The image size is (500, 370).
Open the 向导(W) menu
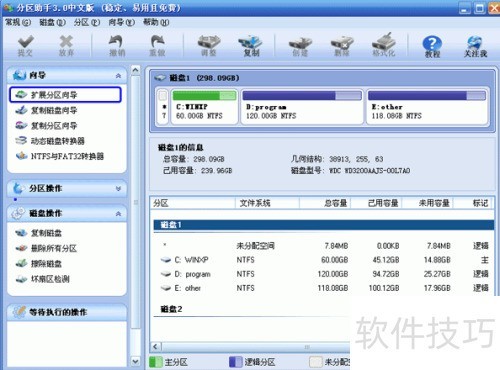(x=122, y=22)
